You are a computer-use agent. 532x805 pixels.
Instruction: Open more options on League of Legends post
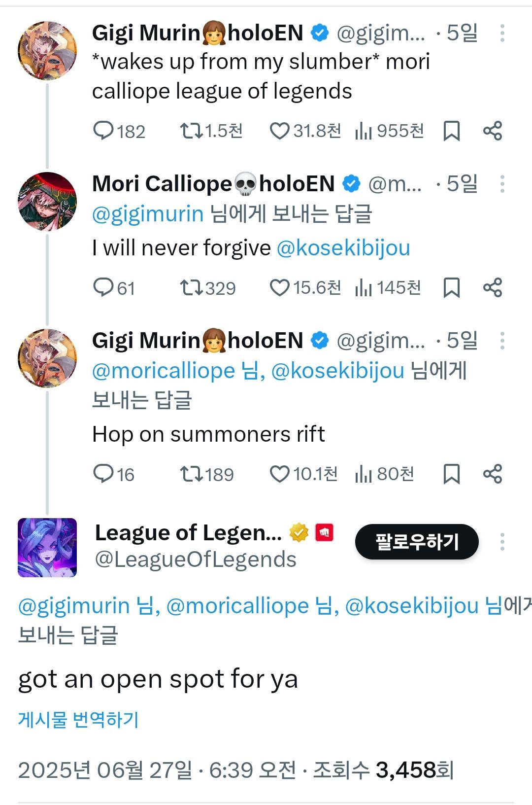click(502, 542)
